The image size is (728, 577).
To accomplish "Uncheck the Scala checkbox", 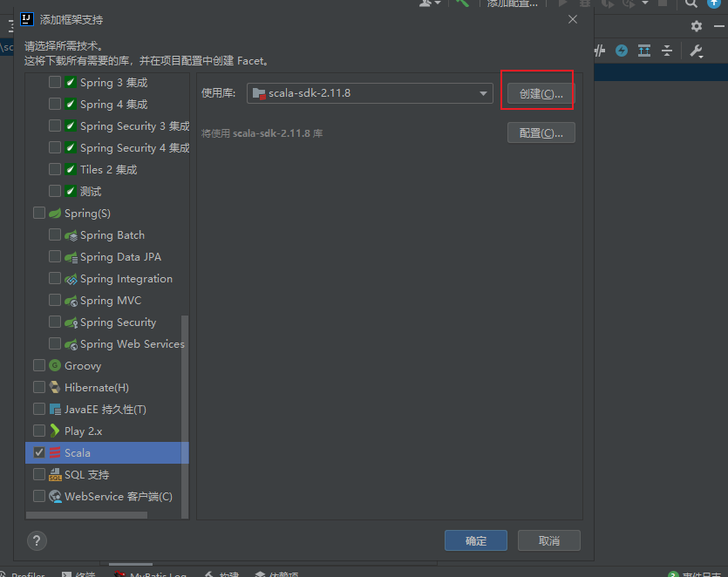I will [x=39, y=452].
